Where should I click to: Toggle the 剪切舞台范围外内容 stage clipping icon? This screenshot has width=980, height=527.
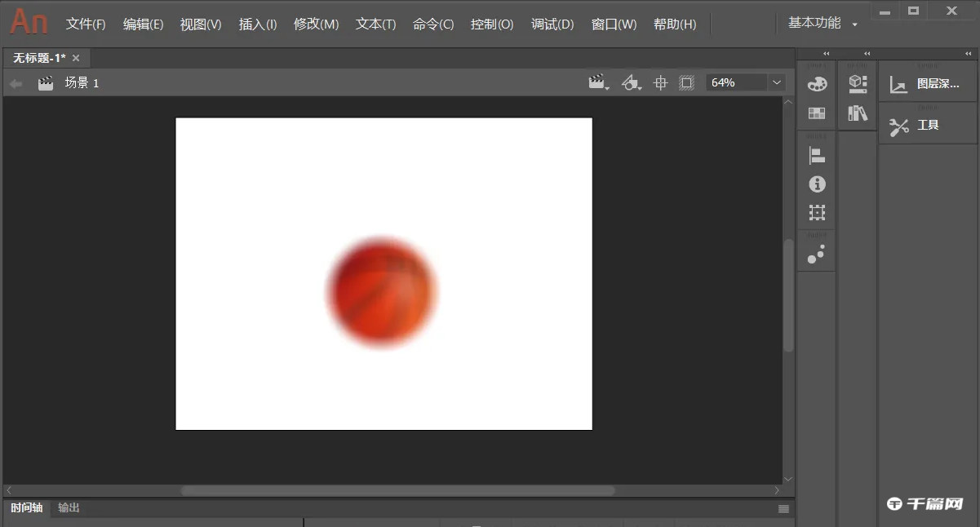point(686,82)
